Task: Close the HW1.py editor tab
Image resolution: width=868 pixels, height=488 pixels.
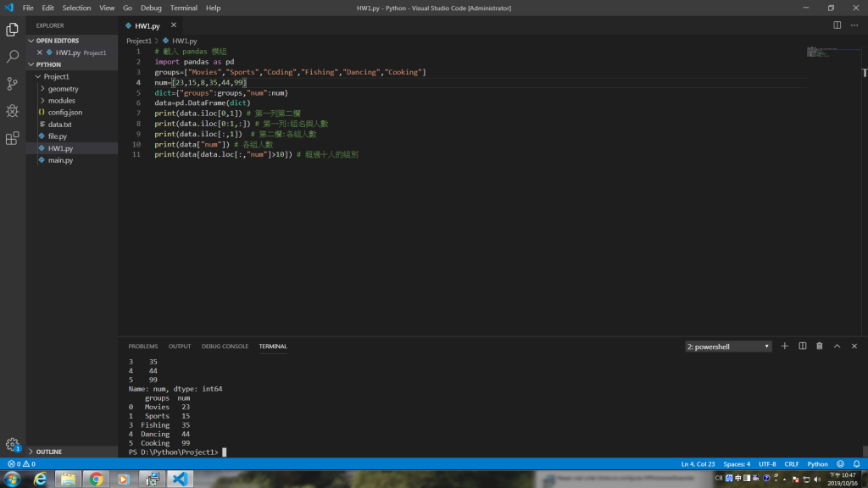Action: click(x=173, y=25)
